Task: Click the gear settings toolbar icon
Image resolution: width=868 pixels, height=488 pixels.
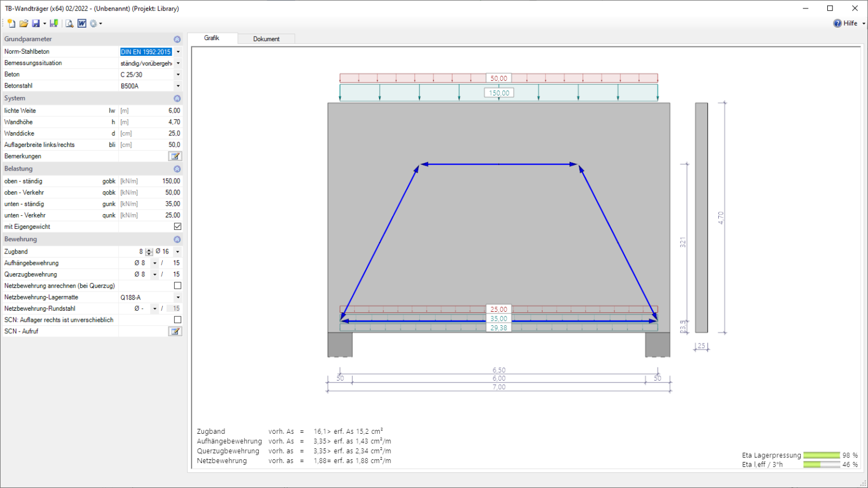Action: pyautogui.click(x=93, y=23)
